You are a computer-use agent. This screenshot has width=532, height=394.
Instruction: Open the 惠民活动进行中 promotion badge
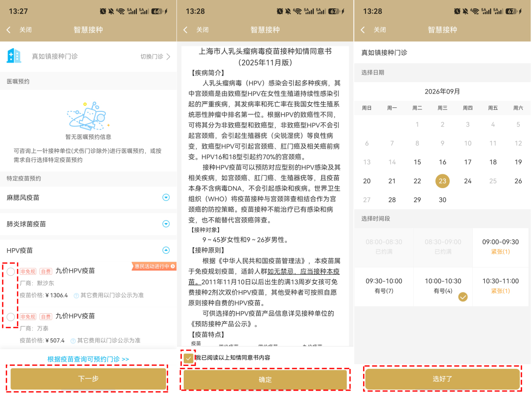pos(154,266)
